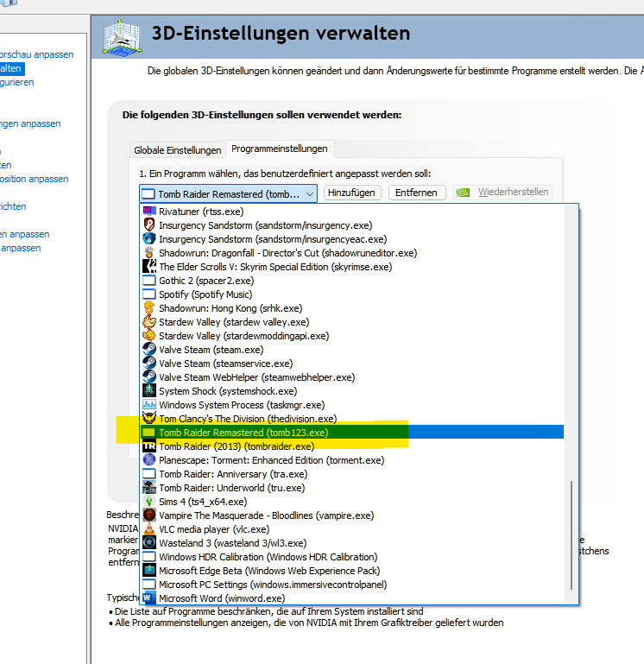This screenshot has height=664, width=644.
Task: Click the steam.exe Steam icon
Action: coord(149,350)
